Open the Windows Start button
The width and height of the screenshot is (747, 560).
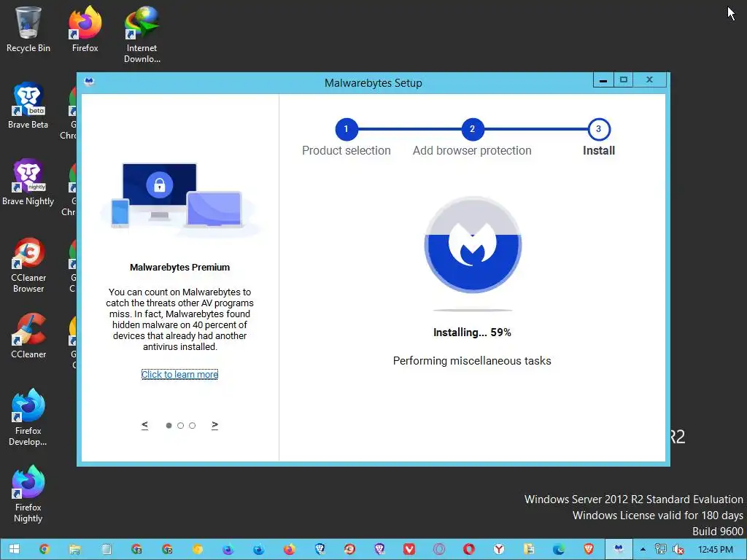click(14, 549)
